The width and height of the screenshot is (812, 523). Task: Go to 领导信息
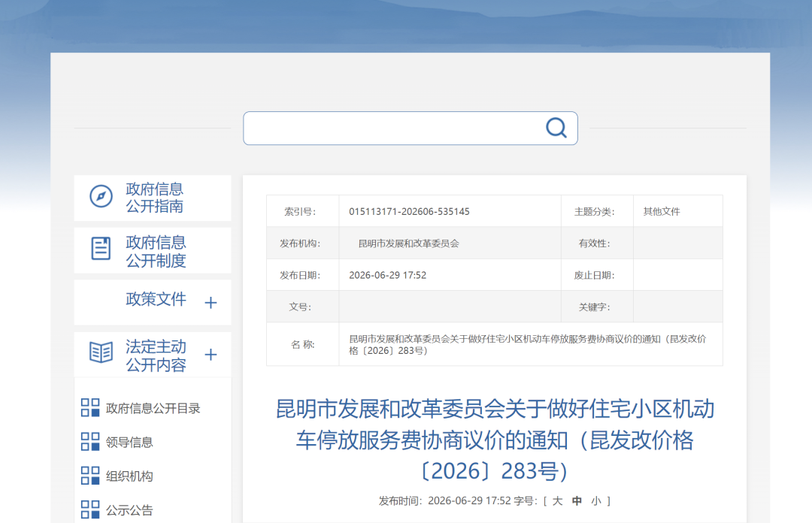(129, 442)
